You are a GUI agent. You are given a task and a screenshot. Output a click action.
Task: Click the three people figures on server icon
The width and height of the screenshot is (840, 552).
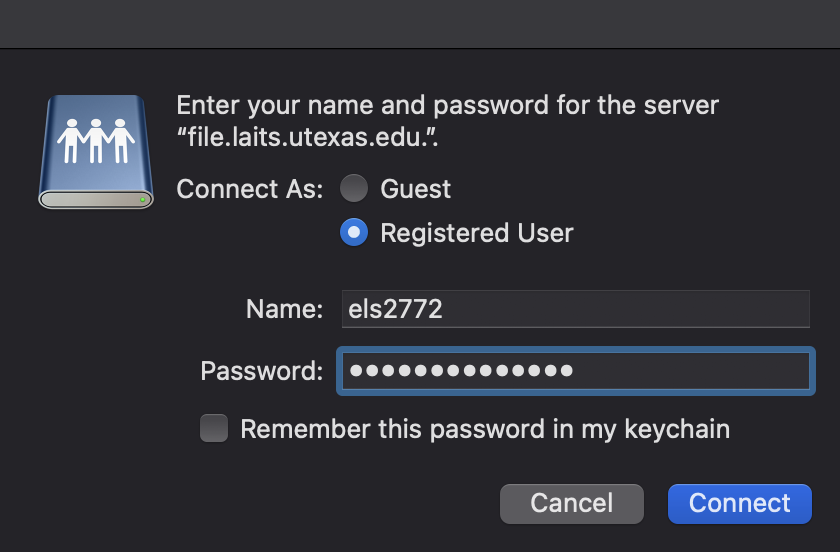[x=96, y=140]
